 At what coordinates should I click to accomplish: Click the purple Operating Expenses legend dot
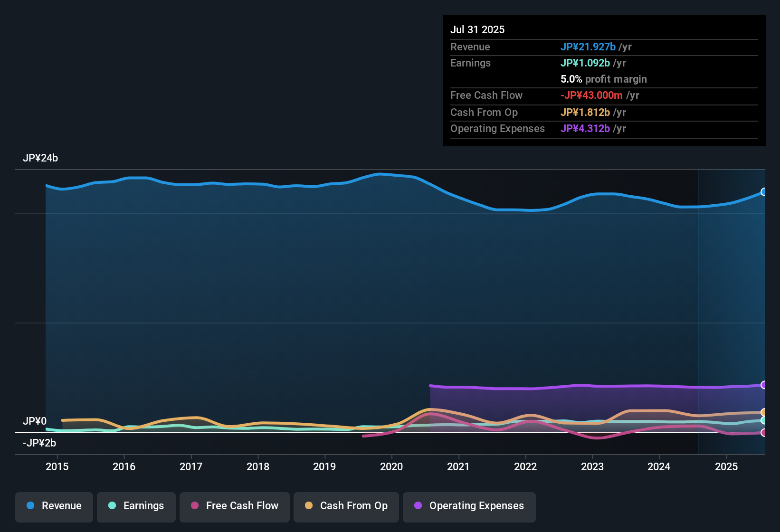point(418,506)
